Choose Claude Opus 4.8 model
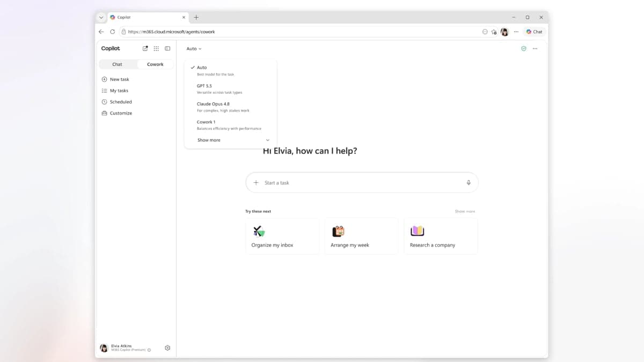 coord(230,107)
